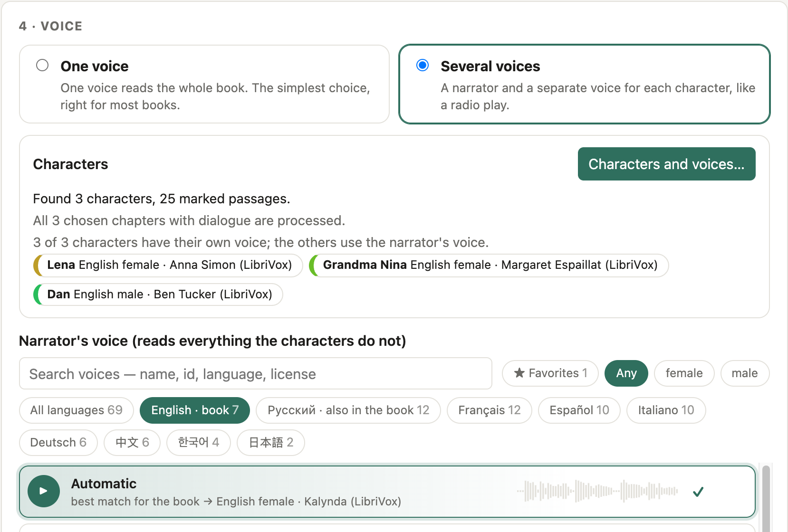Select the Deutsch language filter
788x532 pixels.
click(x=58, y=443)
